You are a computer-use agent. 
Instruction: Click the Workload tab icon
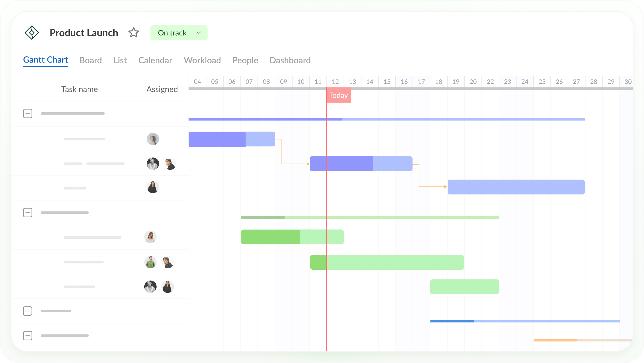pyautogui.click(x=203, y=60)
